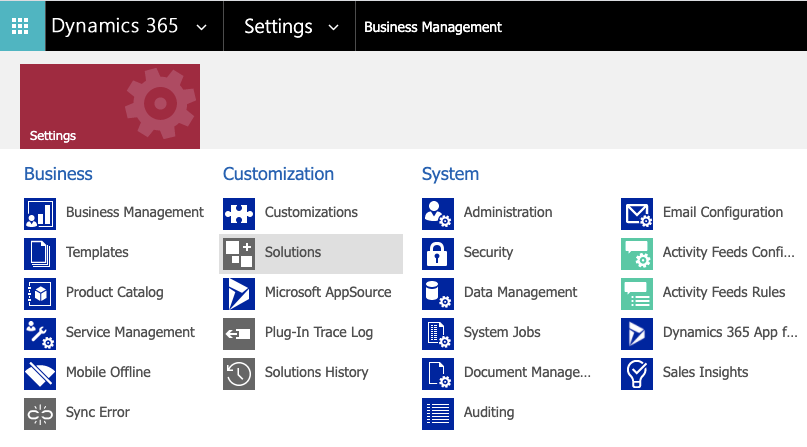Open Administration link
Viewport: 807px width, 447px height.
point(508,212)
